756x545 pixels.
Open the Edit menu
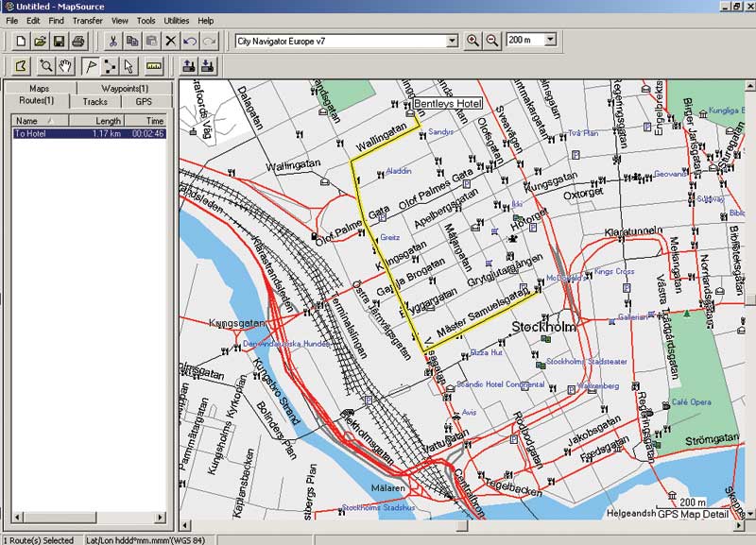click(33, 21)
